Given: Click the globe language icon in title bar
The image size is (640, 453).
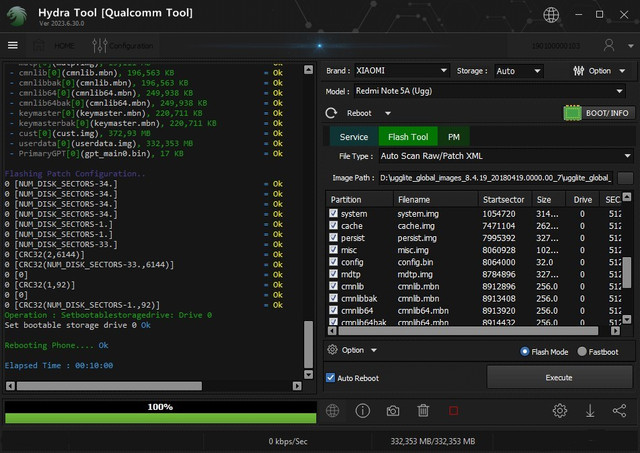Looking at the screenshot, I should pos(551,15).
